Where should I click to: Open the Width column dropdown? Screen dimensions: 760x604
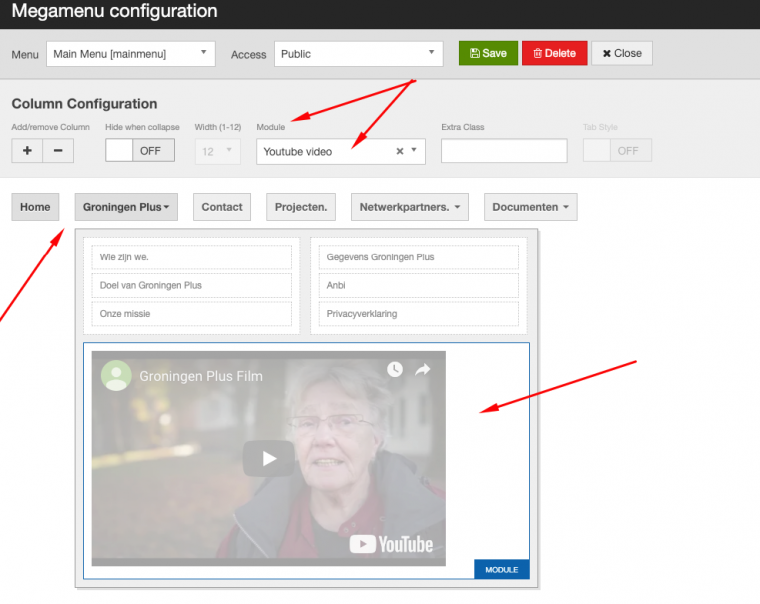point(218,151)
